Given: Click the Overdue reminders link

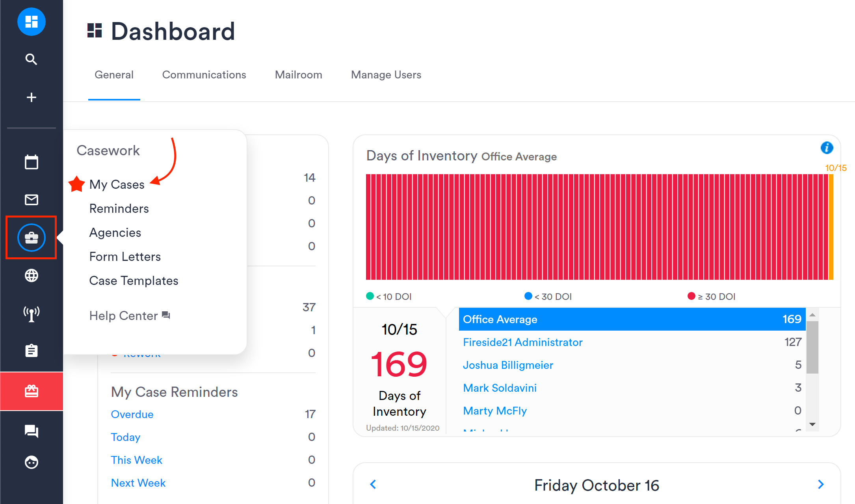Looking at the screenshot, I should pos(132,414).
